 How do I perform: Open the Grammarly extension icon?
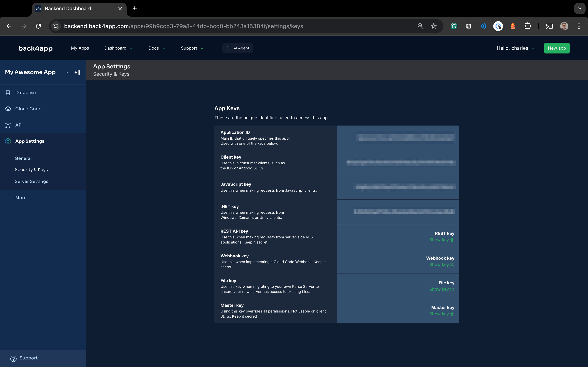454,26
